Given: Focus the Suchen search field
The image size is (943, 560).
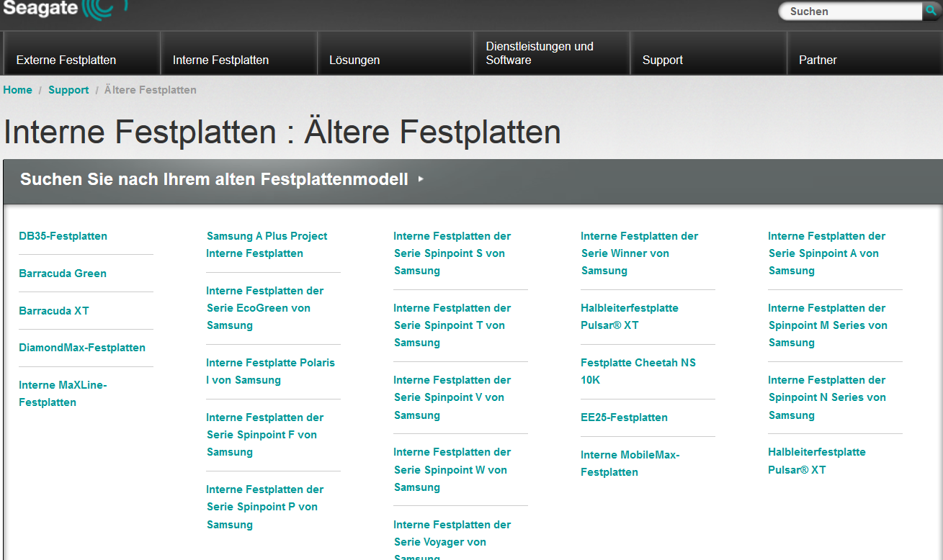Looking at the screenshot, I should click(x=851, y=11).
